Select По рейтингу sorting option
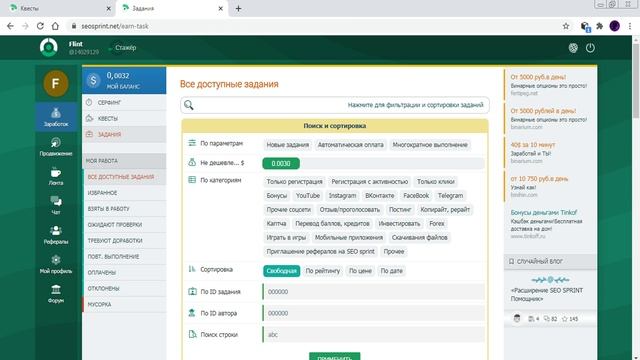The width and height of the screenshot is (640, 360). coord(322,271)
